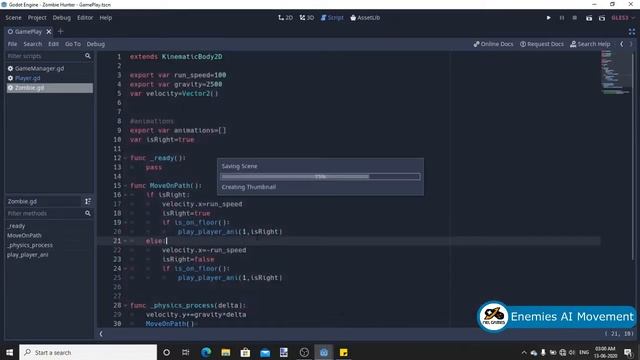Open the Scene menu
This screenshot has height=360, width=640.
[x=13, y=18]
